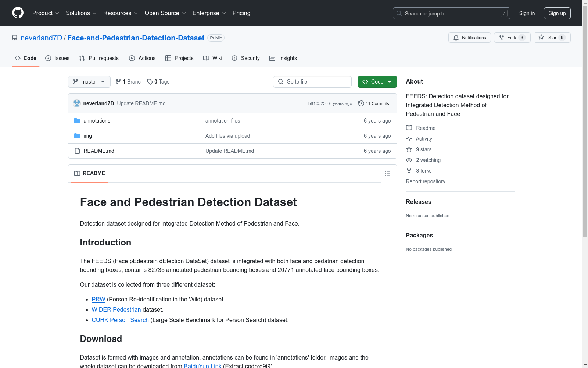Click the Public visibility badge
This screenshot has width=588, height=368.
216,38
